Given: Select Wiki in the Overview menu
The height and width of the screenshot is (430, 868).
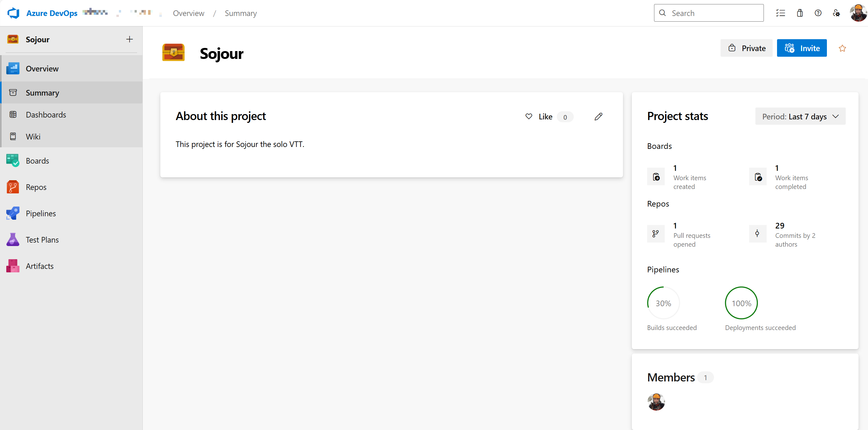Looking at the screenshot, I should [33, 136].
